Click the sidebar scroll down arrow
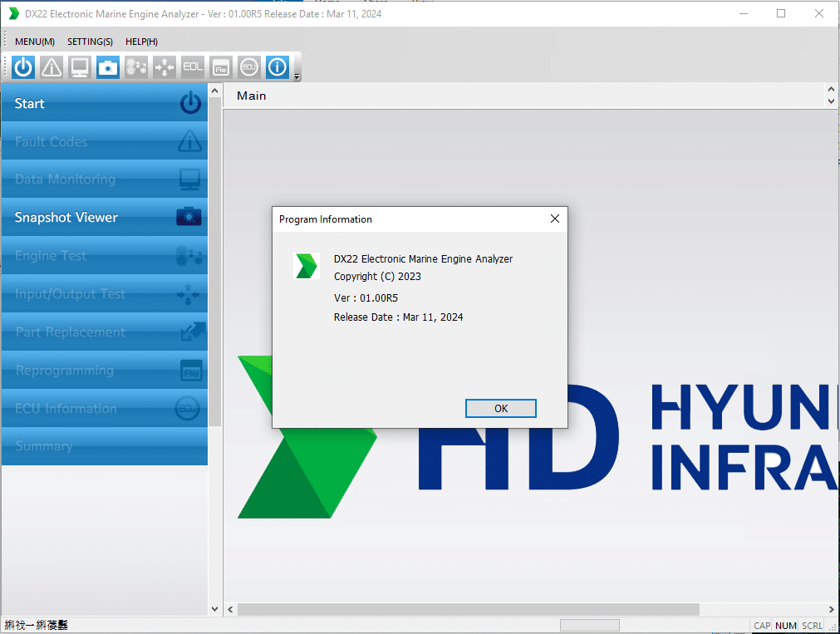 pos(215,609)
